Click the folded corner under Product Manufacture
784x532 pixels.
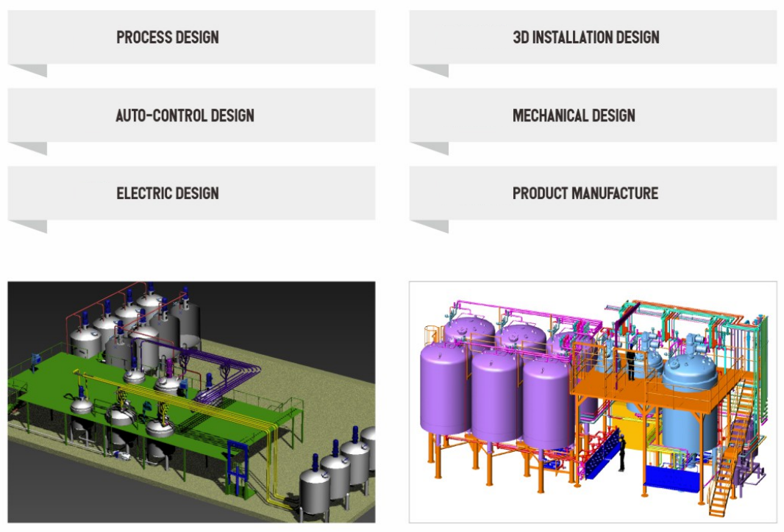435,226
